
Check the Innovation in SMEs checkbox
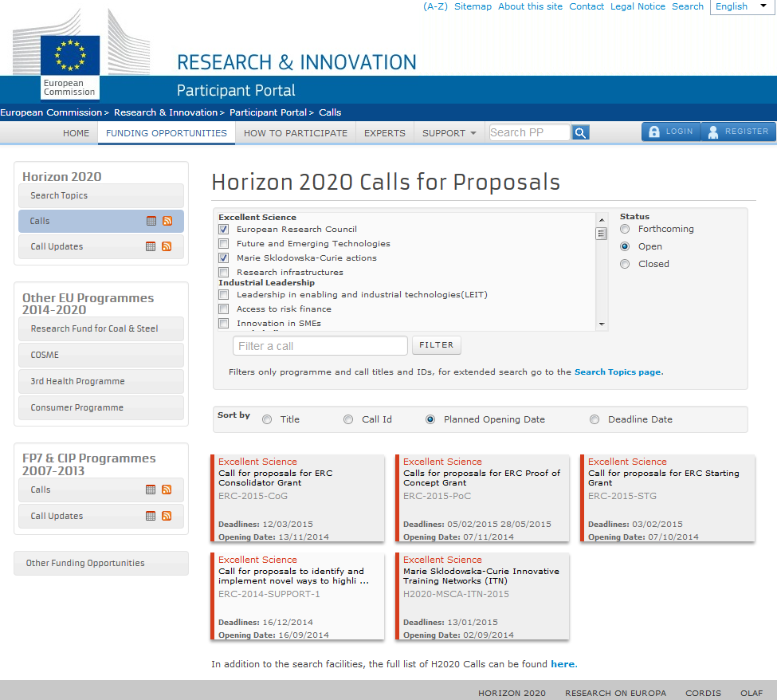[224, 324]
